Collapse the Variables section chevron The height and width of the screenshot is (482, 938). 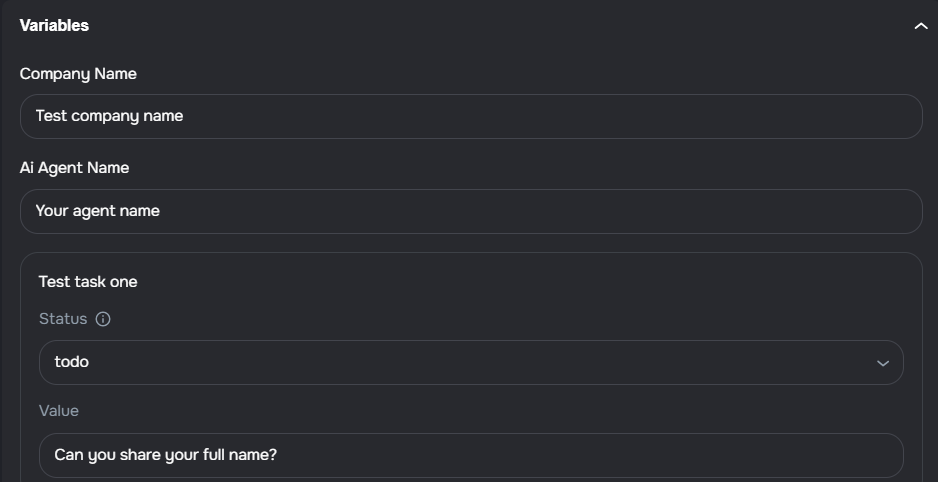(x=921, y=26)
